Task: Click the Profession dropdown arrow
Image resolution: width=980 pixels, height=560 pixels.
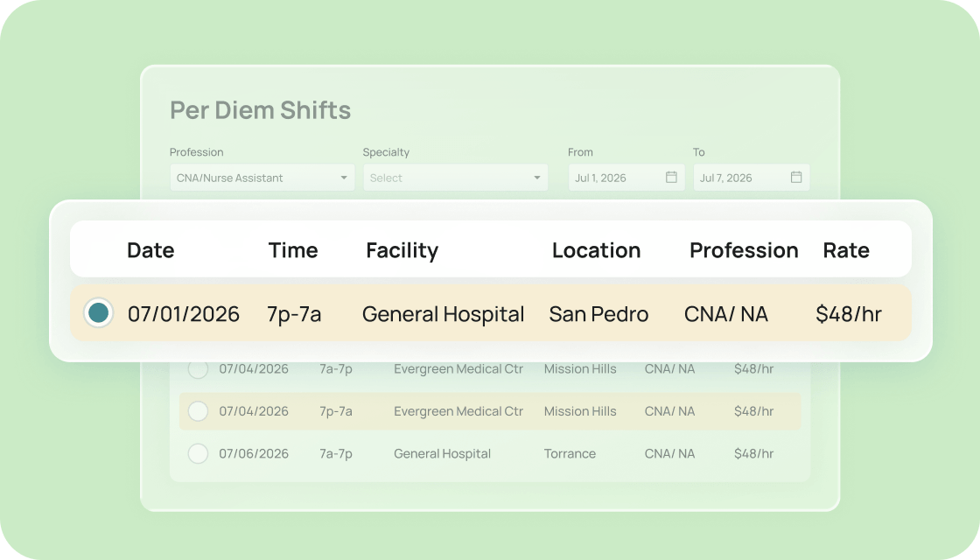Action: click(344, 178)
